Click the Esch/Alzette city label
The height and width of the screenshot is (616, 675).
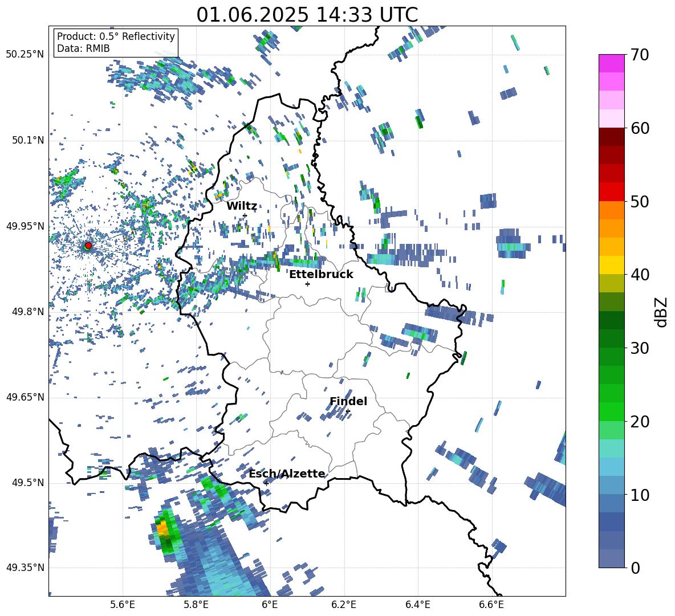(x=287, y=473)
